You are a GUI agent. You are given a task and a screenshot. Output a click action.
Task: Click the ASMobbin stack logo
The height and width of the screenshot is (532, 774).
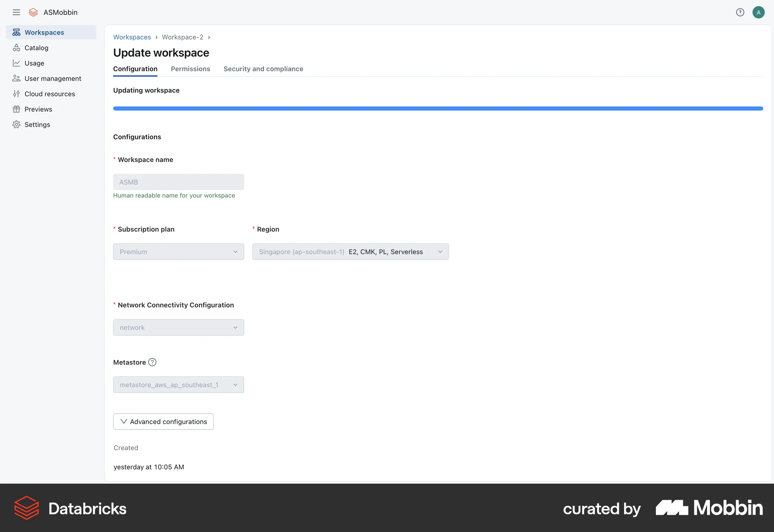pyautogui.click(x=33, y=12)
